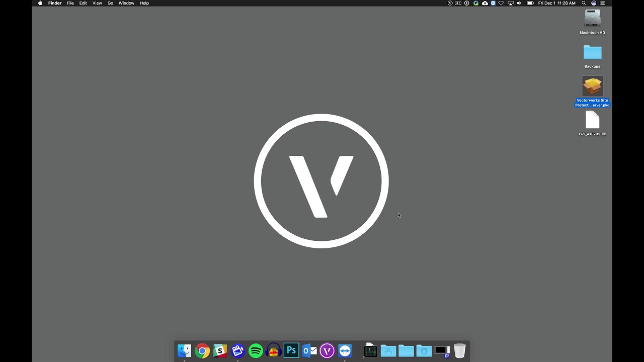The width and height of the screenshot is (644, 362).
Task: Click the Finder icon in the Dock
Action: click(x=184, y=350)
